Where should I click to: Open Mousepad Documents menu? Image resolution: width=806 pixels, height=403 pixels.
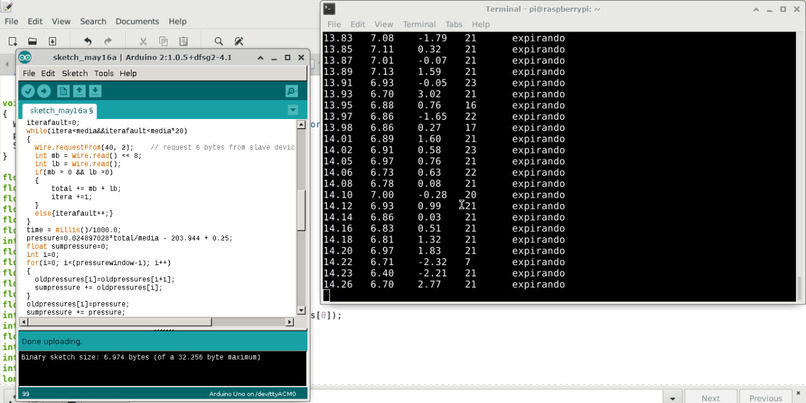click(x=137, y=22)
